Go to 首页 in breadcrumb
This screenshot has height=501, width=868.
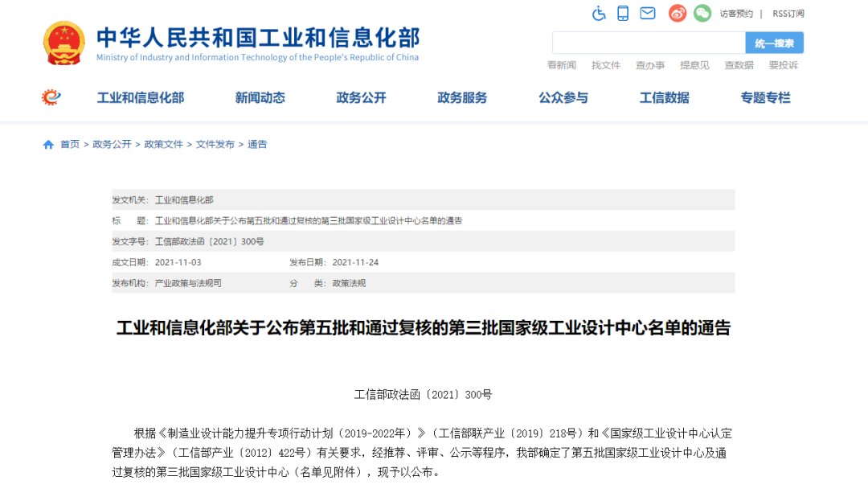(x=70, y=145)
